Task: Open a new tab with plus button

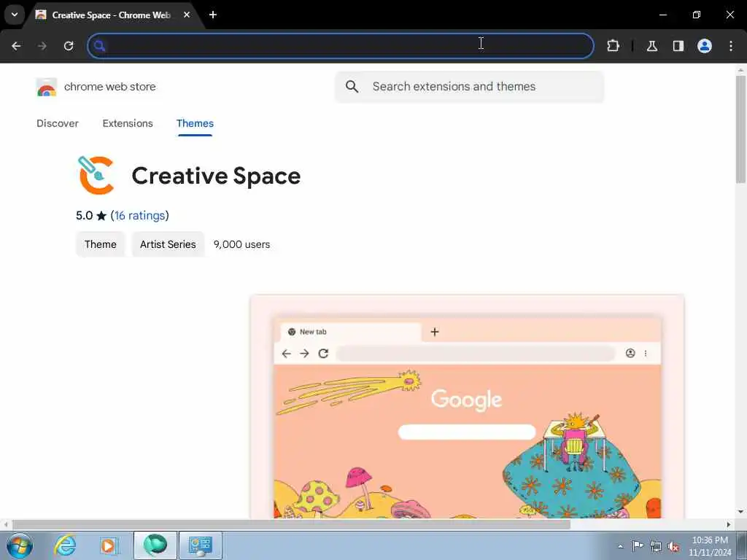Action: [x=213, y=15]
